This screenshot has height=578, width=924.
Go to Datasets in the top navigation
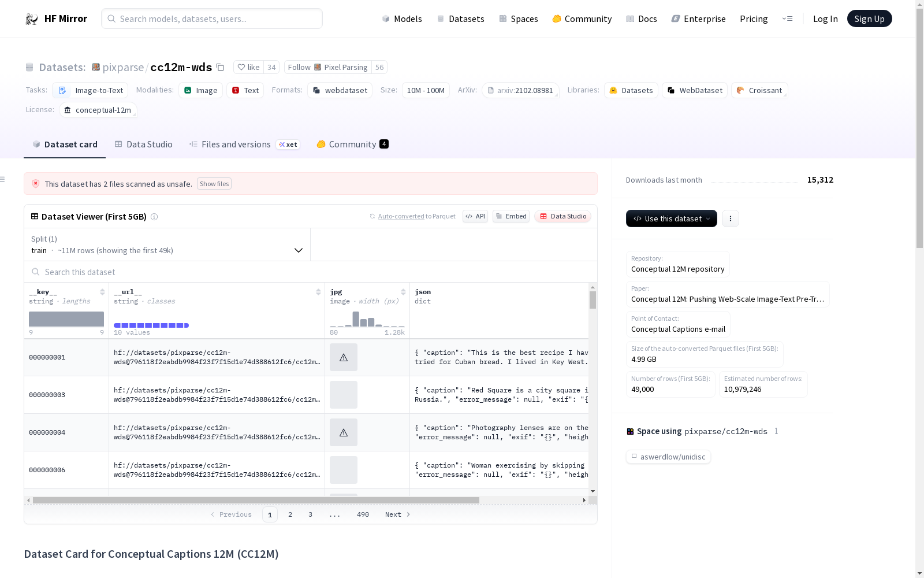(x=460, y=19)
